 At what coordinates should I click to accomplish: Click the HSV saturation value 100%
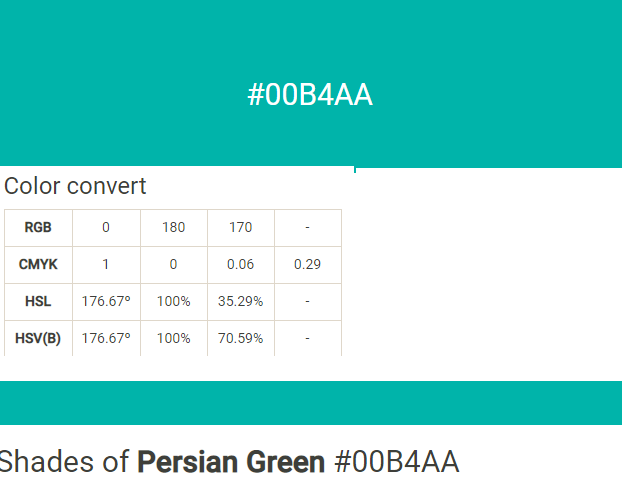click(x=173, y=338)
